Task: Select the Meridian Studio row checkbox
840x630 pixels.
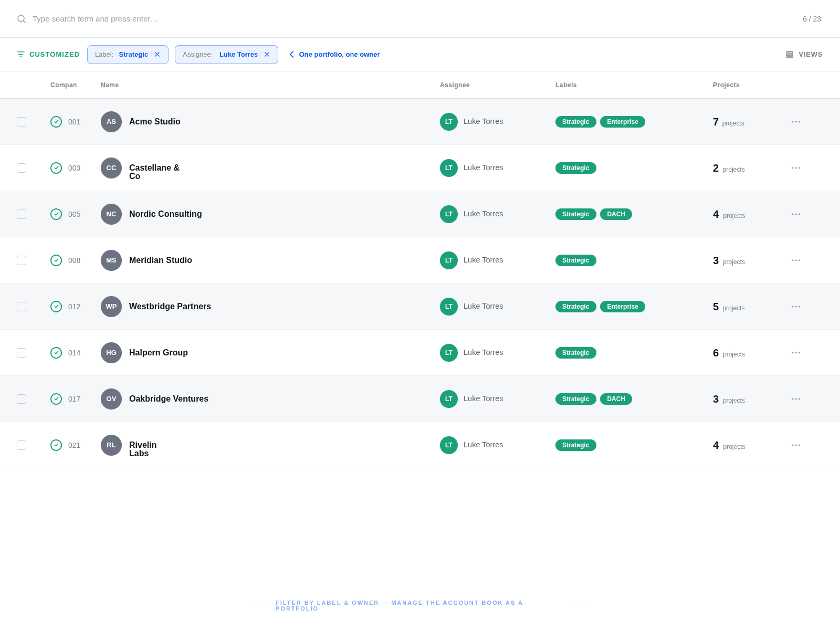Action: coord(22,260)
